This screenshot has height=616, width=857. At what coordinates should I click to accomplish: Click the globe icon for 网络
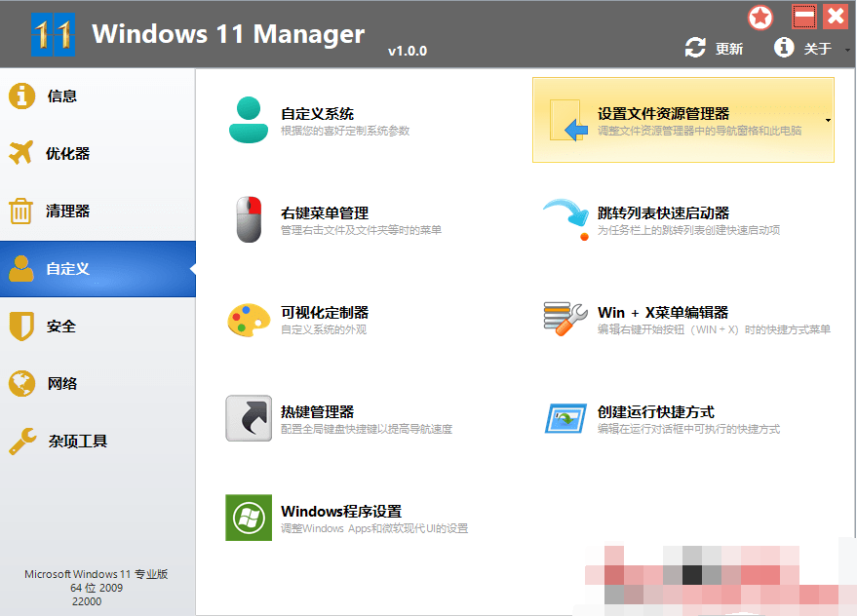(21, 384)
